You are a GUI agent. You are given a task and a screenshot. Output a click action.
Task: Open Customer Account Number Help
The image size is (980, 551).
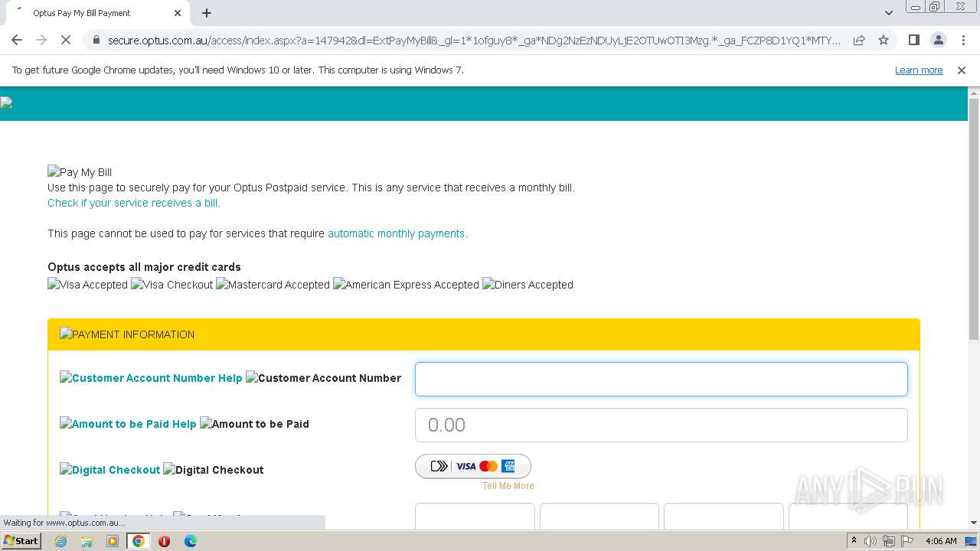point(151,378)
